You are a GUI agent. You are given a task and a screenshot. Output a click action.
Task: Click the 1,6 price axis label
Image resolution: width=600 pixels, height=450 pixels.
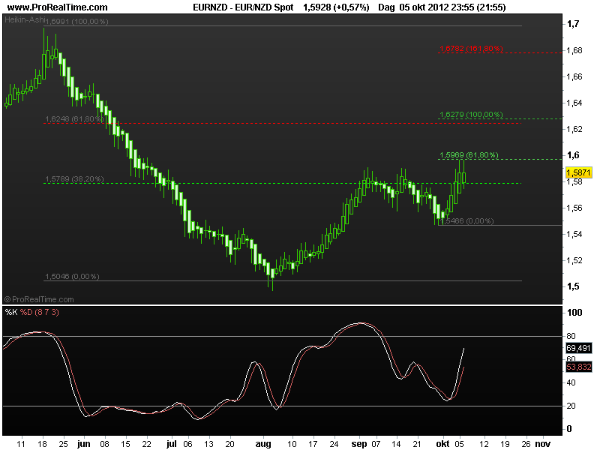573,155
